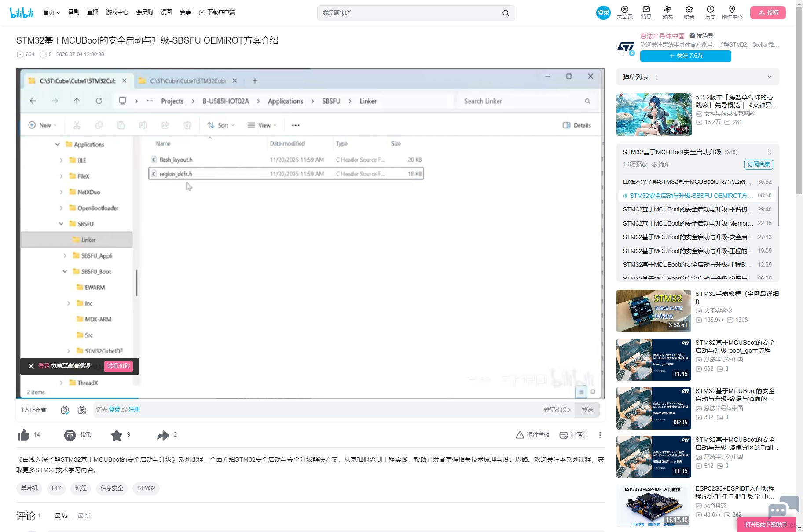Click the 订阅合集 subscribe button
803x532 pixels.
(x=759, y=164)
